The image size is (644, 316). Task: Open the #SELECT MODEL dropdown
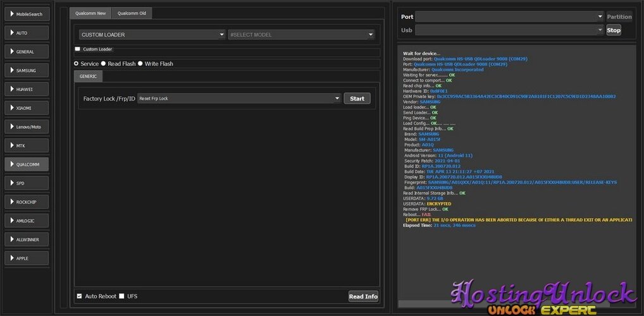tap(302, 35)
